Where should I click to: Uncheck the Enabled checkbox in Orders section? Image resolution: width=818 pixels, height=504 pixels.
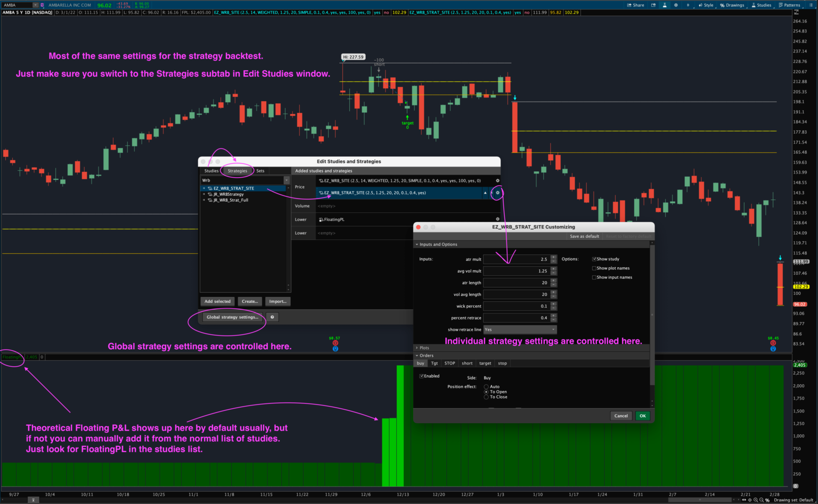[x=422, y=376]
